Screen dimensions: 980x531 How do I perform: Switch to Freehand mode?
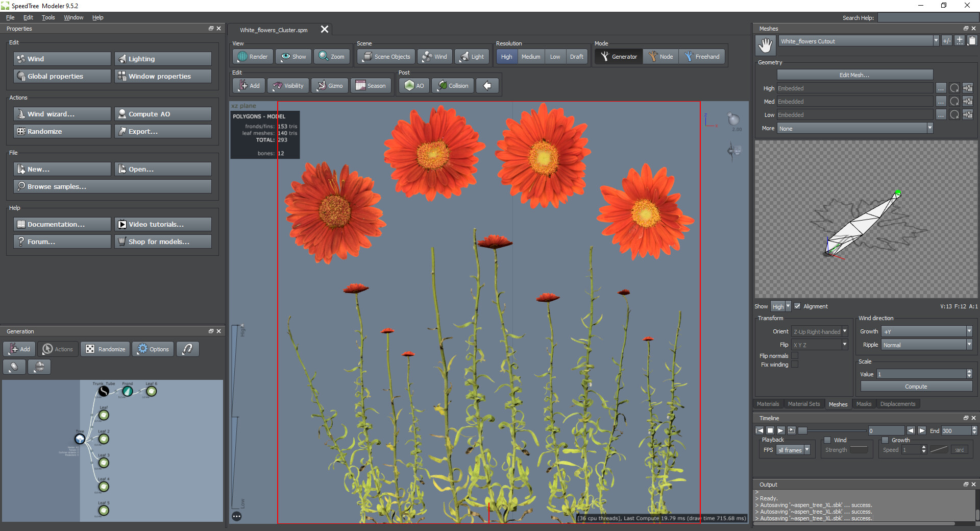click(x=702, y=57)
